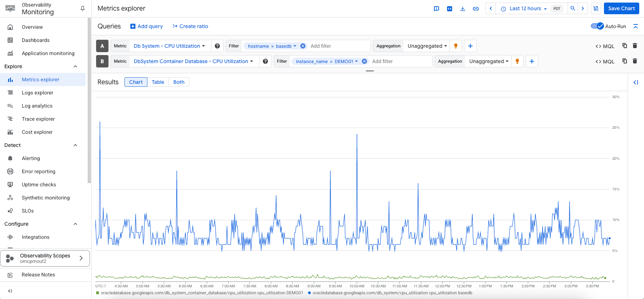Delete query B with the trash icon

[x=635, y=61]
